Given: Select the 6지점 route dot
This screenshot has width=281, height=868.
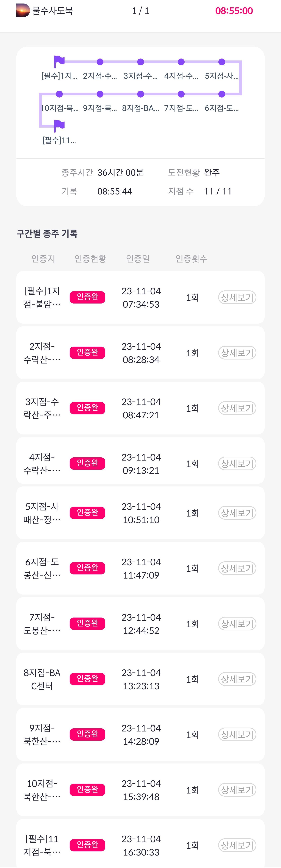Looking at the screenshot, I should point(221,94).
